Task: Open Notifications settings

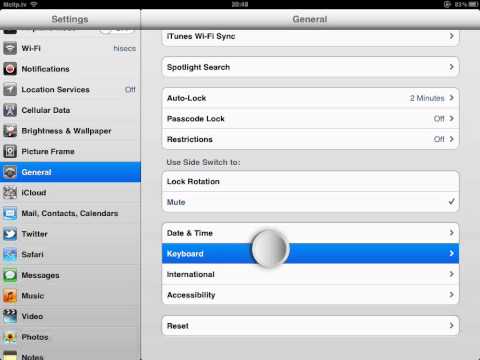Action: 70,69
